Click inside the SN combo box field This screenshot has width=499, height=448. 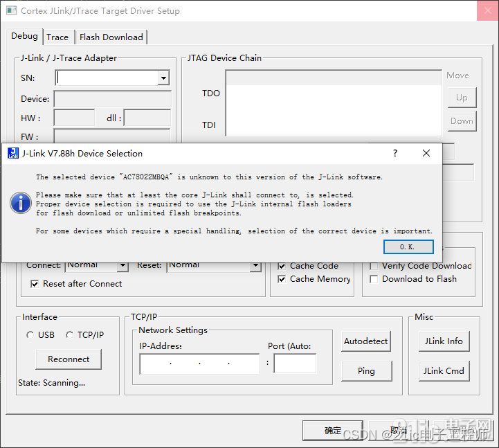click(x=107, y=78)
